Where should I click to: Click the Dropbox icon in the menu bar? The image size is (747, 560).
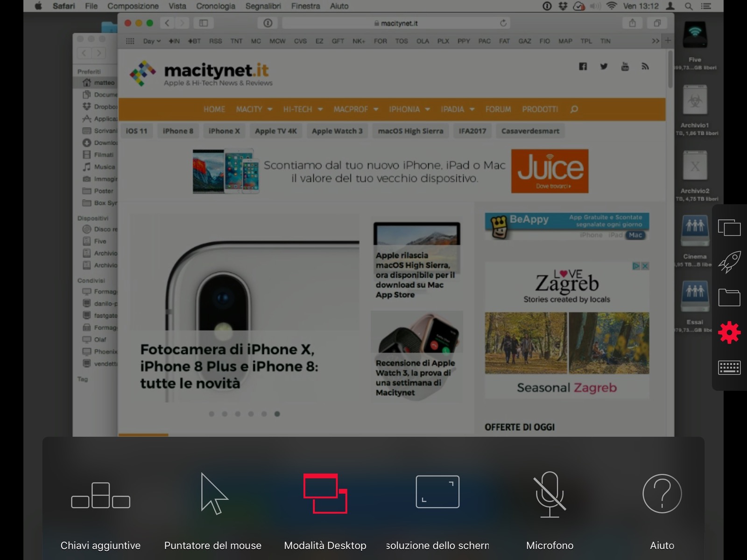tap(563, 6)
